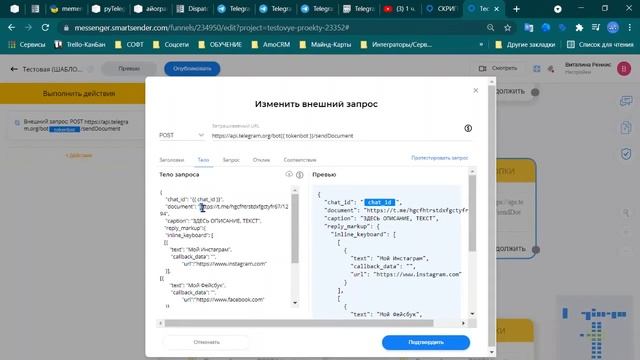Switch to the СКРИПТ browser tab

[442, 9]
